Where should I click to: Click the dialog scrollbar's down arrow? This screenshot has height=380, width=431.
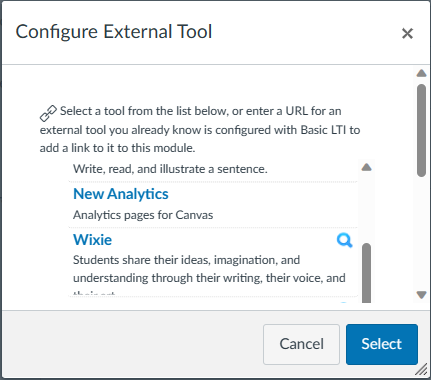(421, 295)
